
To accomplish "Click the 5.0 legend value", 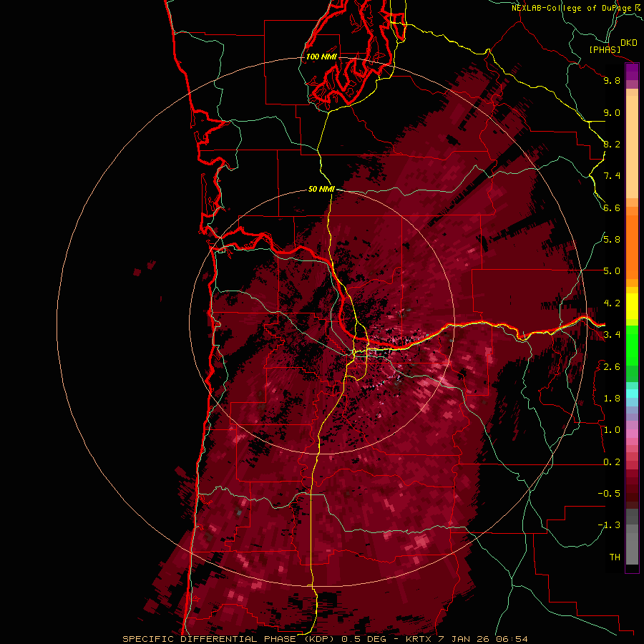I will coord(612,271).
